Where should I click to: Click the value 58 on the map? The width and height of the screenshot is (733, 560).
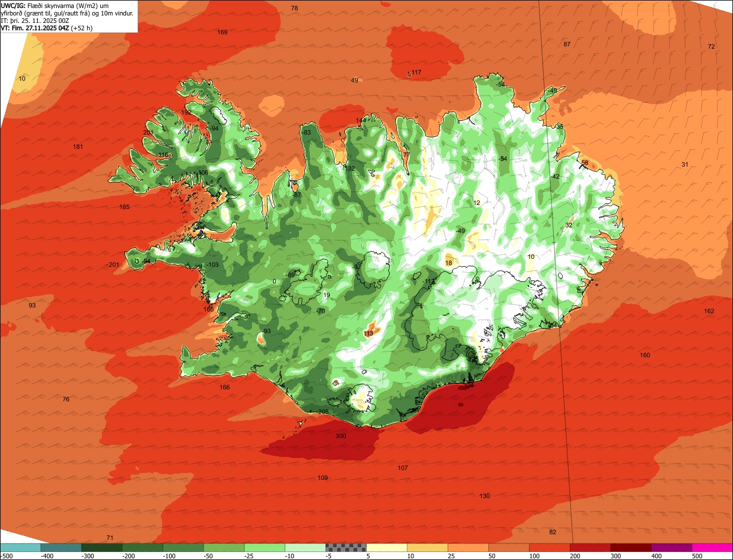click(x=585, y=163)
